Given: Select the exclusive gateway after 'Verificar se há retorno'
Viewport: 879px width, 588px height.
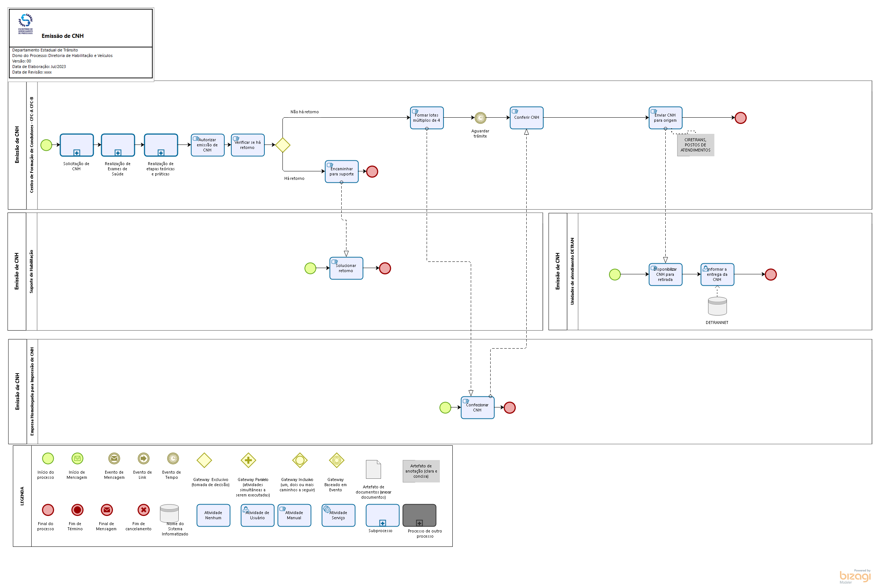Looking at the screenshot, I should [x=282, y=145].
